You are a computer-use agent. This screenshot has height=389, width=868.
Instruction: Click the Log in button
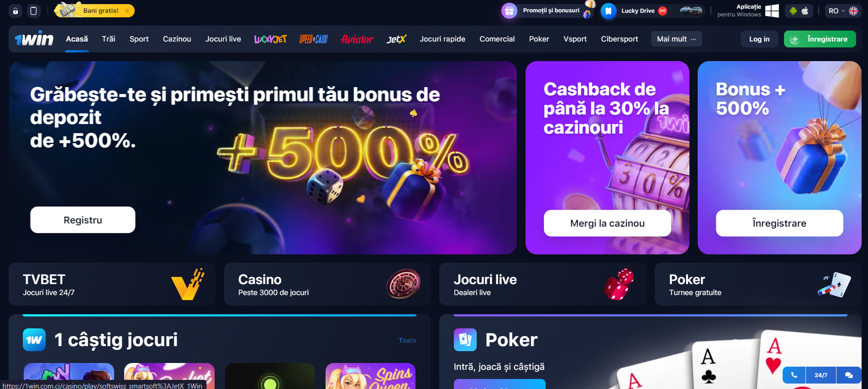759,39
